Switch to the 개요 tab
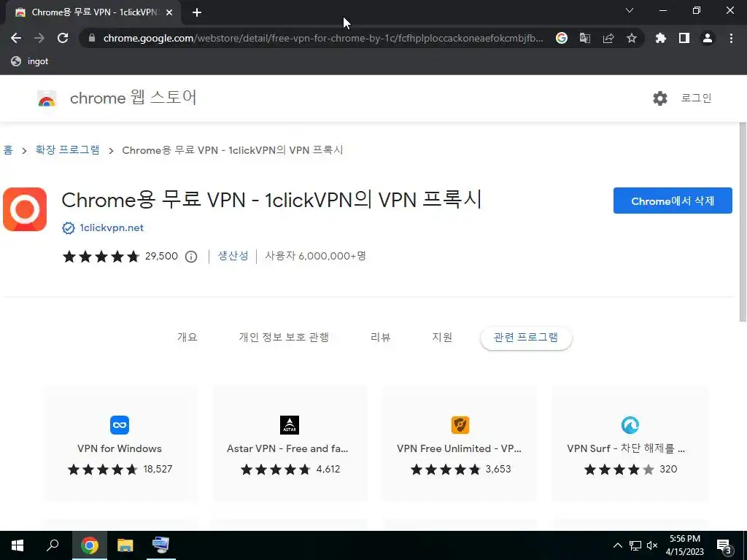The image size is (747, 560). (x=187, y=338)
